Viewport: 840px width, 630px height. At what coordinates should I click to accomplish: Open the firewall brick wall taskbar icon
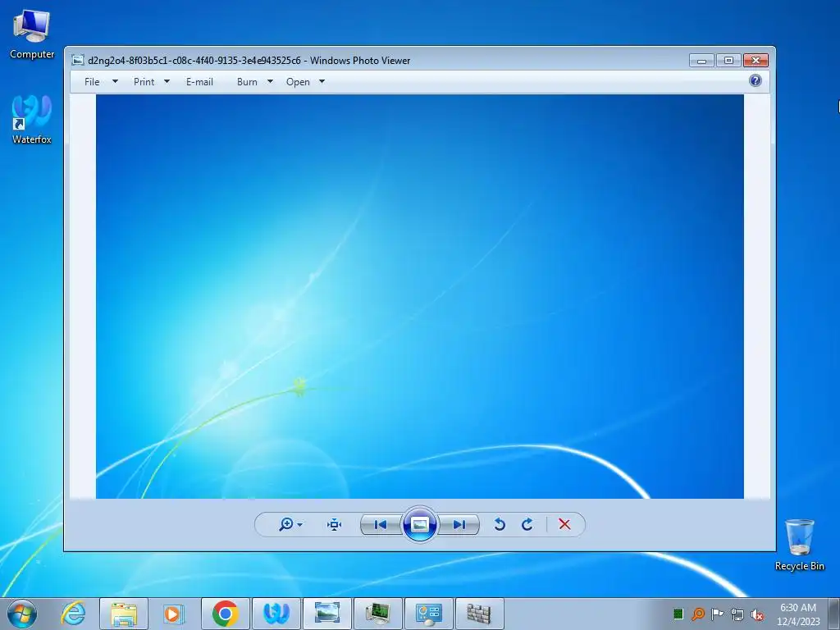point(479,614)
